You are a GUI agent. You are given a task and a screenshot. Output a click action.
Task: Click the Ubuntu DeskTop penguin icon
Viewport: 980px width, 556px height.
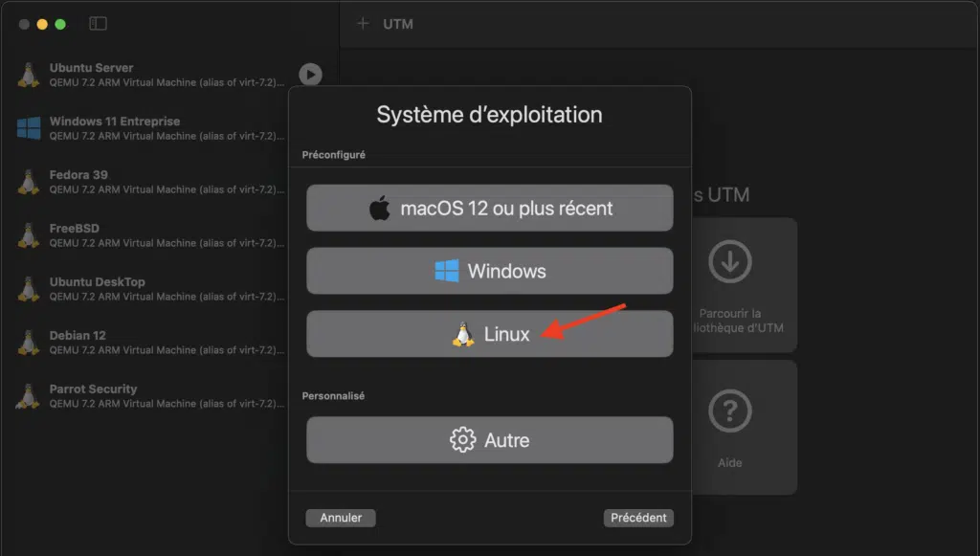[28, 289]
